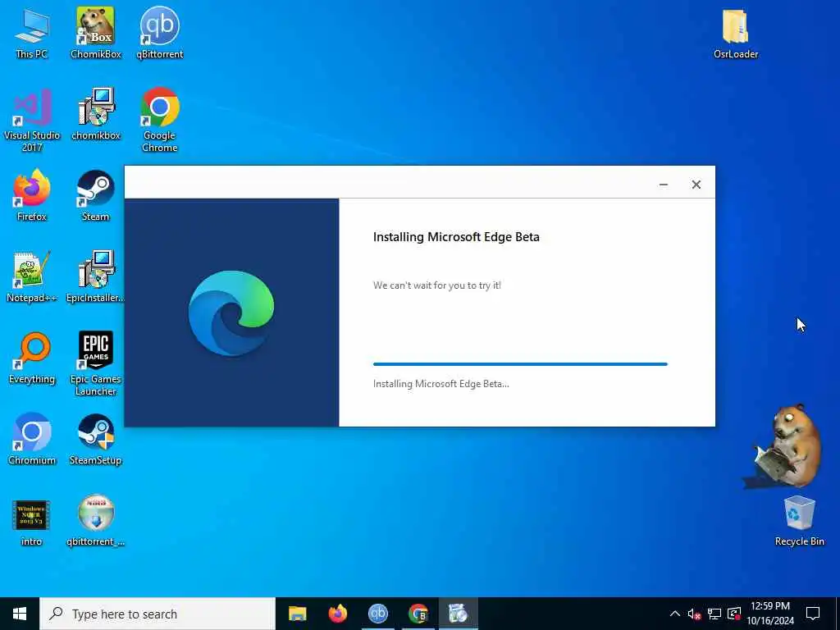This screenshot has height=630, width=840.
Task: Click the Microsoft Edge Beta logo
Action: click(231, 313)
